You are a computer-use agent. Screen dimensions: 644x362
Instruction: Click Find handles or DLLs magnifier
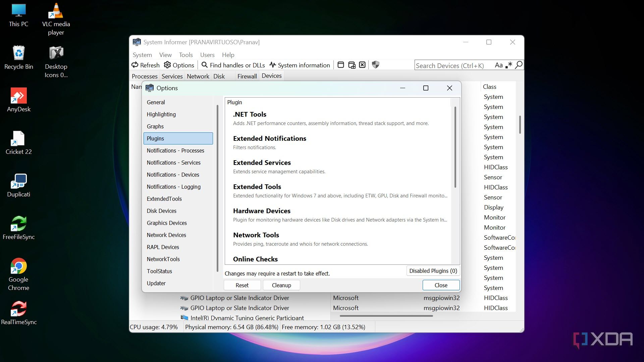(204, 65)
